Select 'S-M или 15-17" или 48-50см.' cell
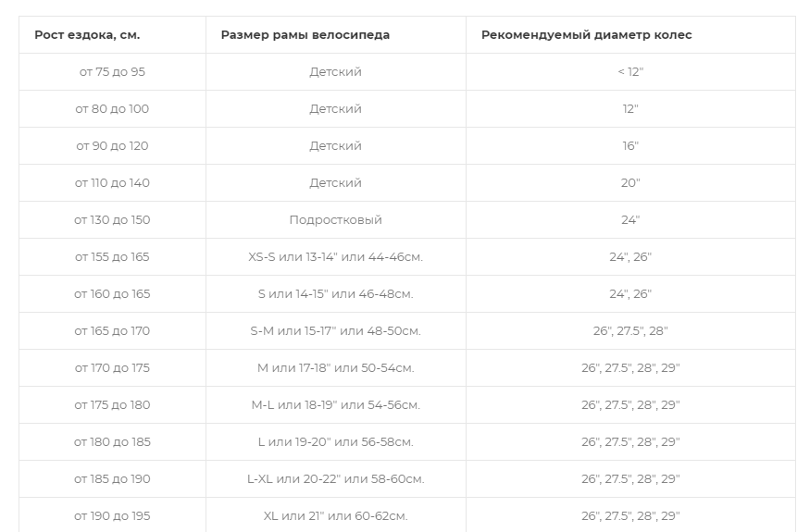810x532 pixels. point(336,331)
